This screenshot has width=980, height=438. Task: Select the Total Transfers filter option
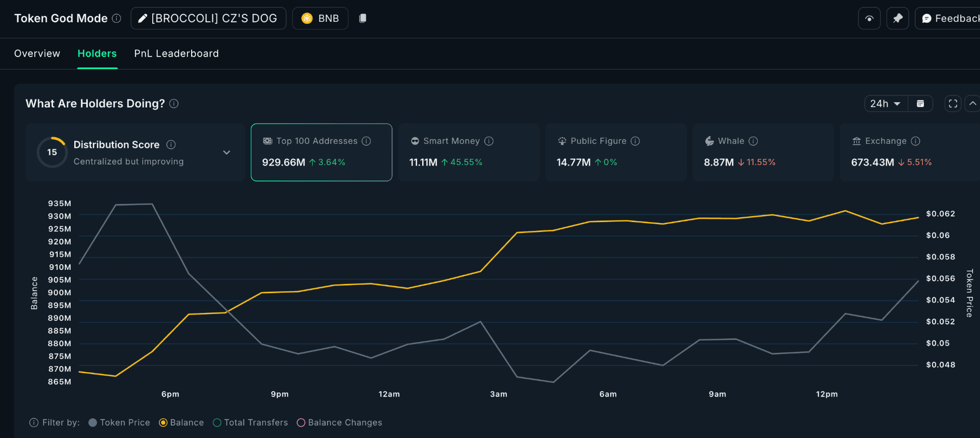217,422
